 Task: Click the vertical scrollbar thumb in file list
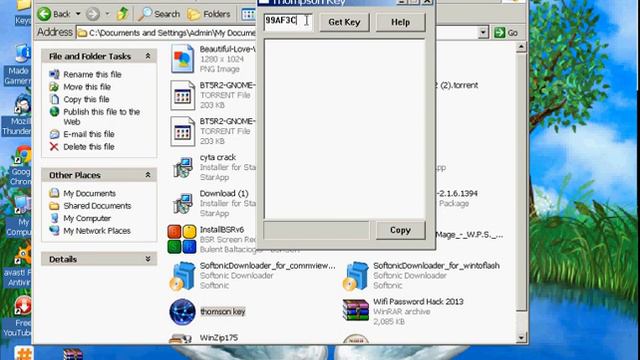point(521,182)
